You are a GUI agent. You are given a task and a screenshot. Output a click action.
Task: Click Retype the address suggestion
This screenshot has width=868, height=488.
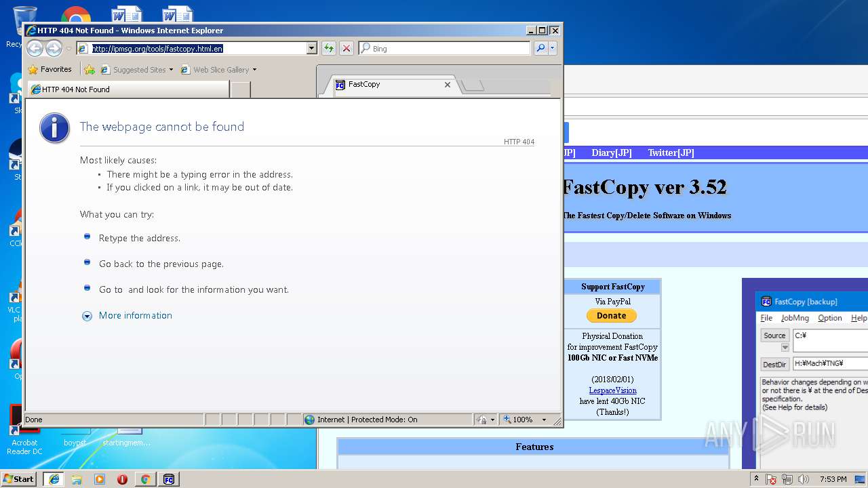[140, 238]
